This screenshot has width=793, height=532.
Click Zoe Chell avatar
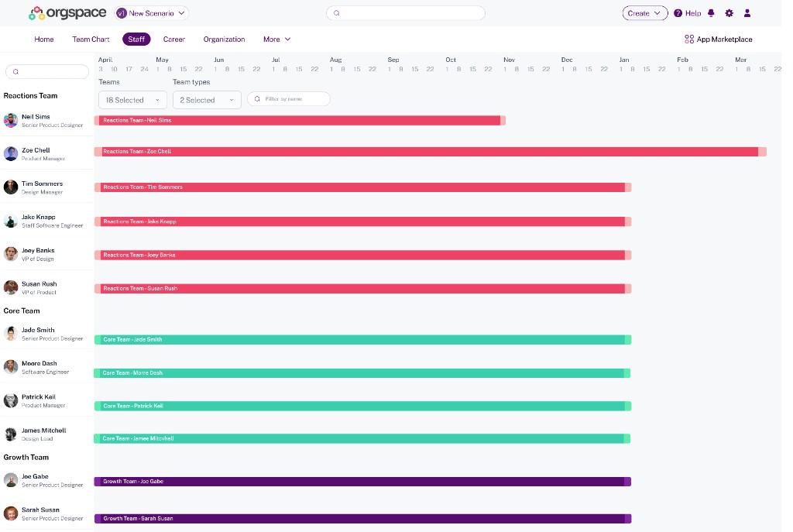point(11,154)
